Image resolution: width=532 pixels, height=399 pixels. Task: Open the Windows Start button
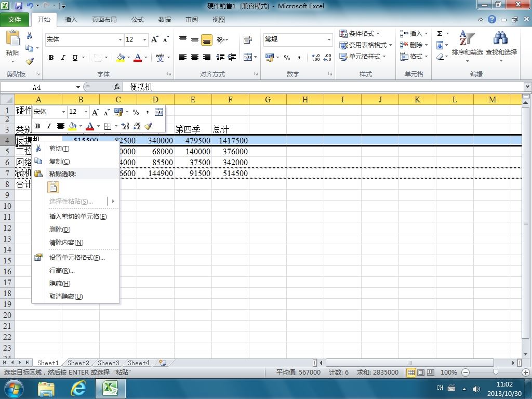(14, 389)
